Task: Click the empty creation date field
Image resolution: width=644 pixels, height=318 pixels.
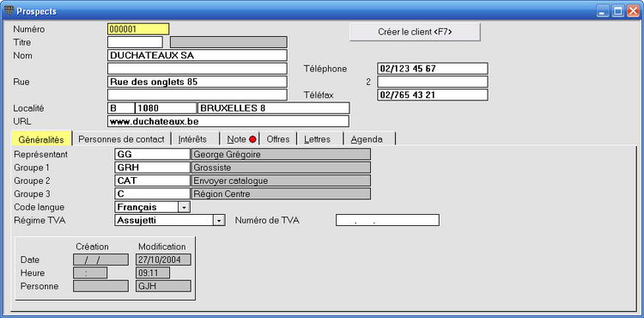Action: tap(100, 260)
